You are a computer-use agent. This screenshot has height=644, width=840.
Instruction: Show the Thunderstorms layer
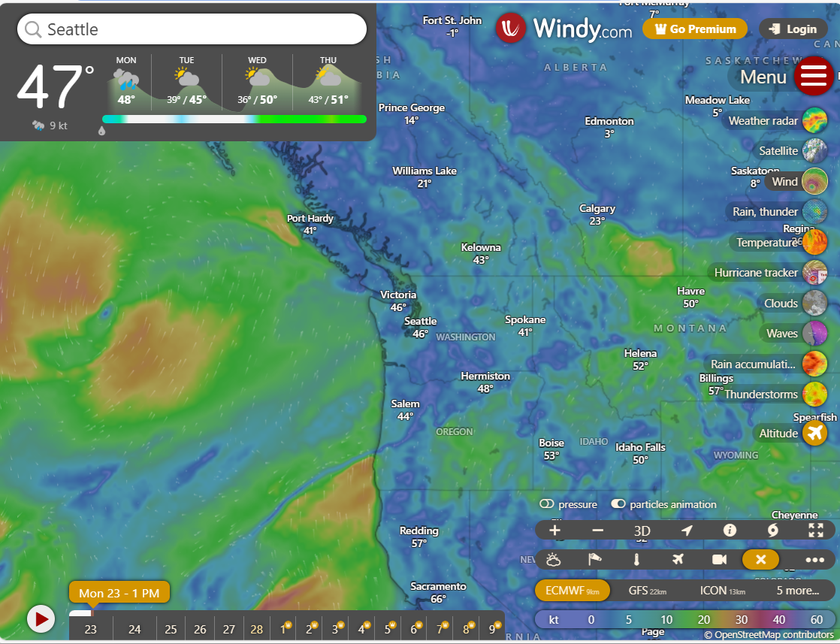pos(814,395)
